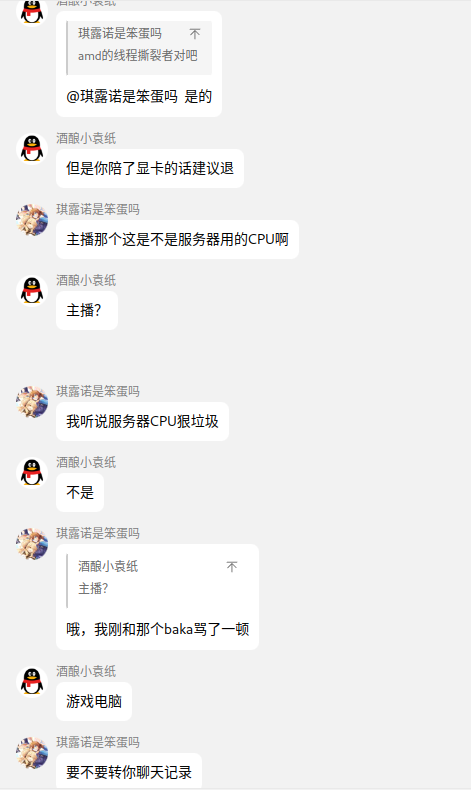
Task: Click message bubble 主播那个这是不是服务器用的CPU啊
Action: [x=177, y=239]
